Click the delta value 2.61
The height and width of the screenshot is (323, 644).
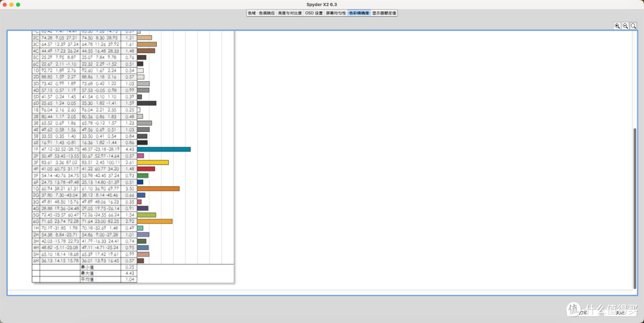pos(130,162)
